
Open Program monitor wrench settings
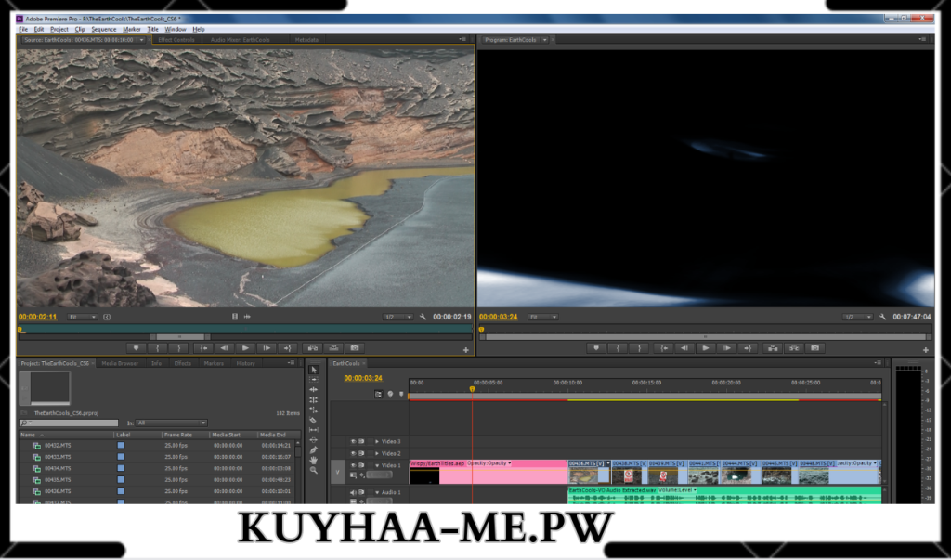(x=882, y=317)
